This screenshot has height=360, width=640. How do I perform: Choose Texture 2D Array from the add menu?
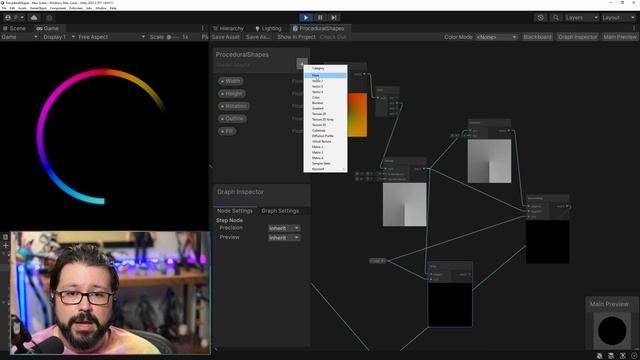325,120
